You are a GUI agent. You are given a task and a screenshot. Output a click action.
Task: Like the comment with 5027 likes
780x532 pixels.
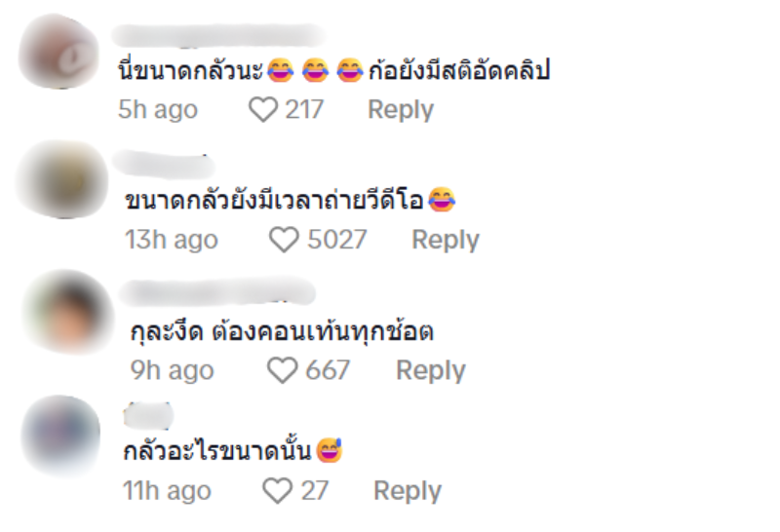284,240
